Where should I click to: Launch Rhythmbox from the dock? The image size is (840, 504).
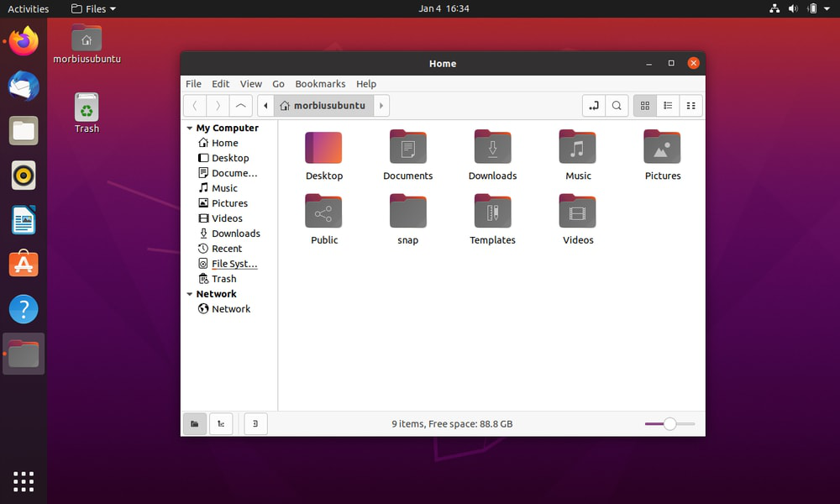tap(24, 176)
